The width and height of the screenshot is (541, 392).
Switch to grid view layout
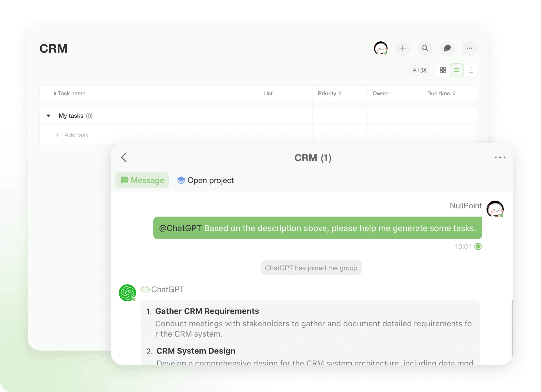tap(443, 70)
